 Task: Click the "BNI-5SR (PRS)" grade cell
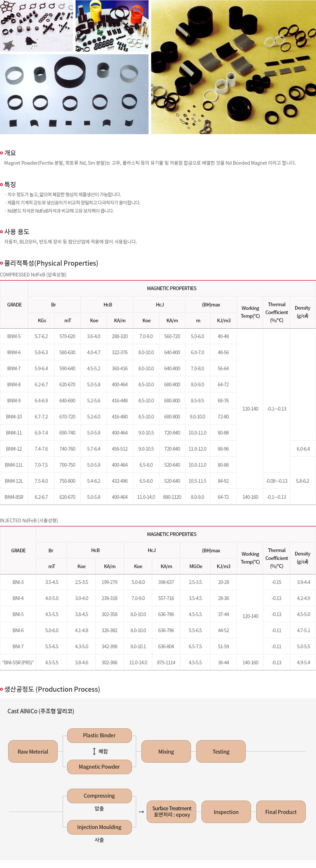coord(18,662)
